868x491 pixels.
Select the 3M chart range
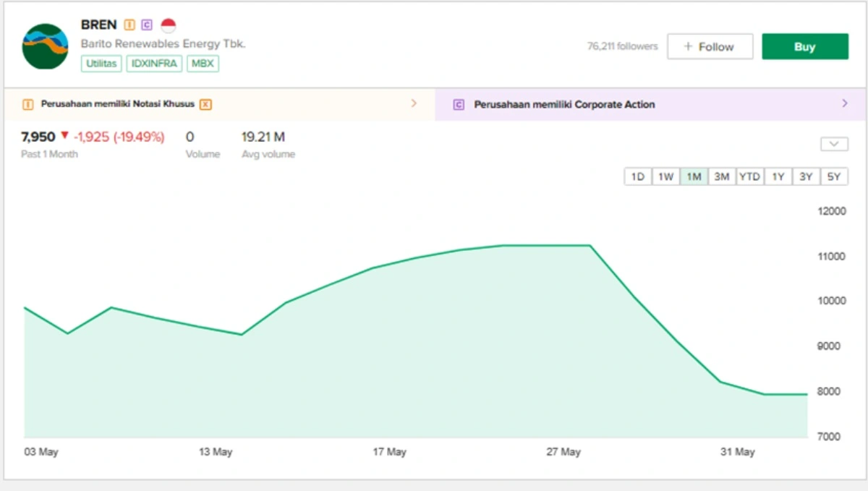coord(722,176)
